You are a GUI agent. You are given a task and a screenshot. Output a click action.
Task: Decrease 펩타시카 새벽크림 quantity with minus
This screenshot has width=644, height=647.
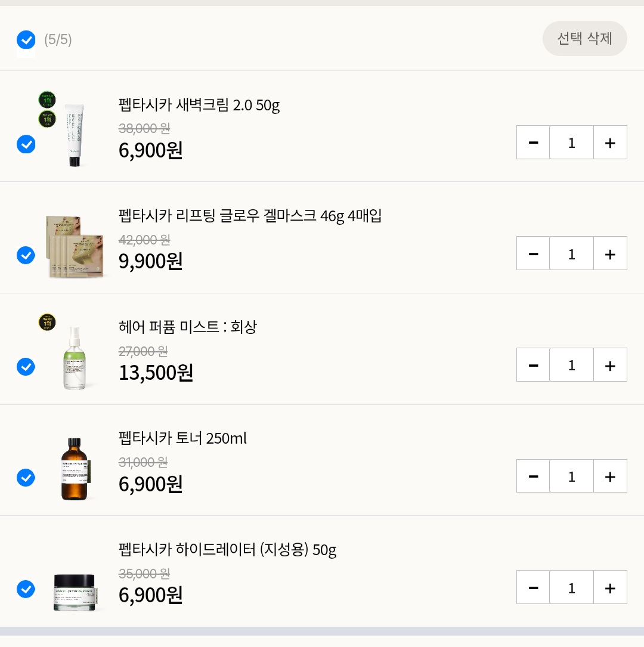[x=533, y=143]
